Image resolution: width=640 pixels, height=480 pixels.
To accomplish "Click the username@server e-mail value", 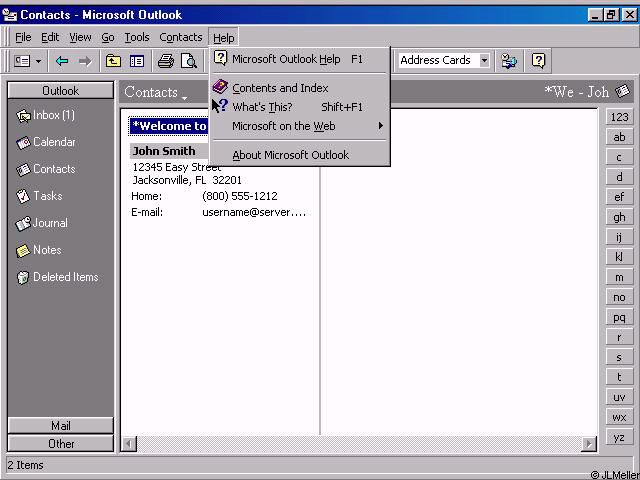I will (x=254, y=213).
